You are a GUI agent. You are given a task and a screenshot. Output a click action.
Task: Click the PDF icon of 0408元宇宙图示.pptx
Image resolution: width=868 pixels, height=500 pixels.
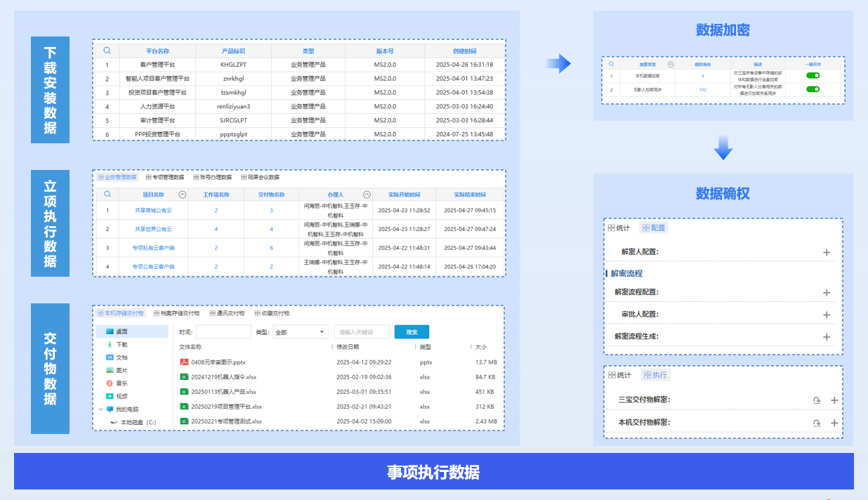tap(184, 362)
